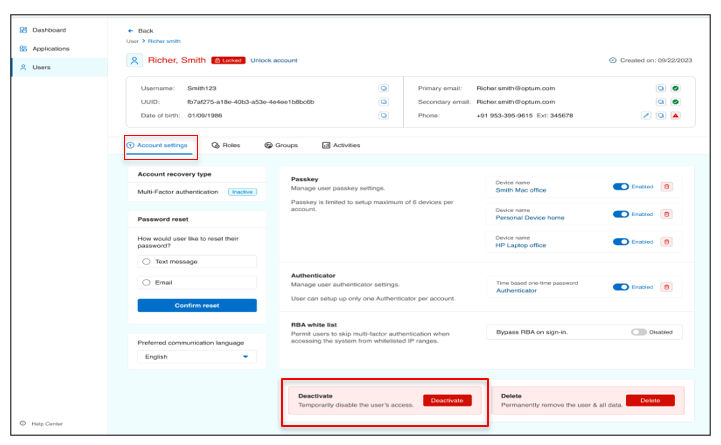Select Email password reset option
The width and height of the screenshot is (721, 445).
coord(197,282)
